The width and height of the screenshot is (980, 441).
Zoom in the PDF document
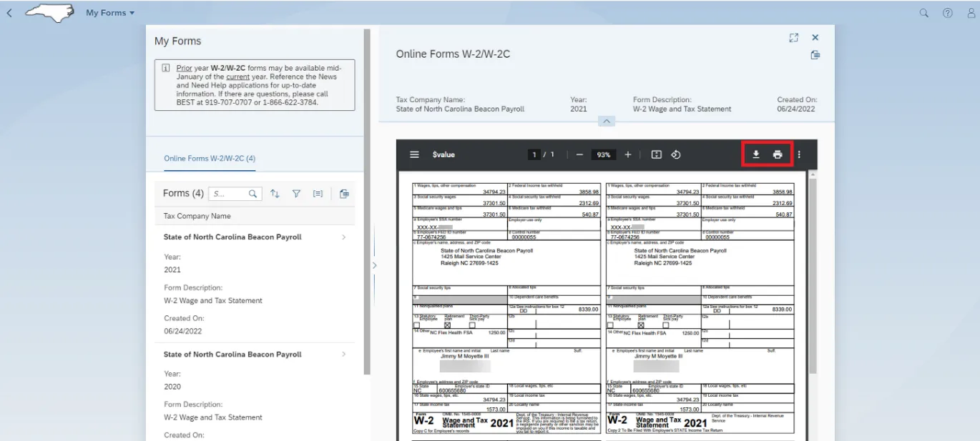tap(628, 154)
